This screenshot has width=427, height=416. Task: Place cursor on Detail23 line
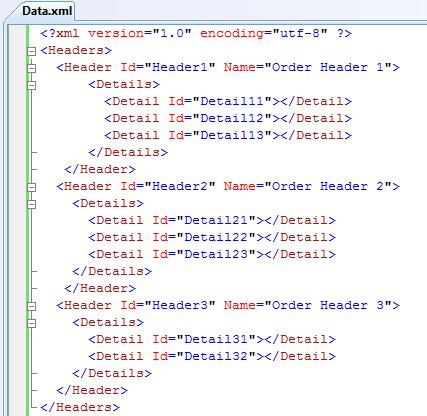pyautogui.click(x=212, y=254)
